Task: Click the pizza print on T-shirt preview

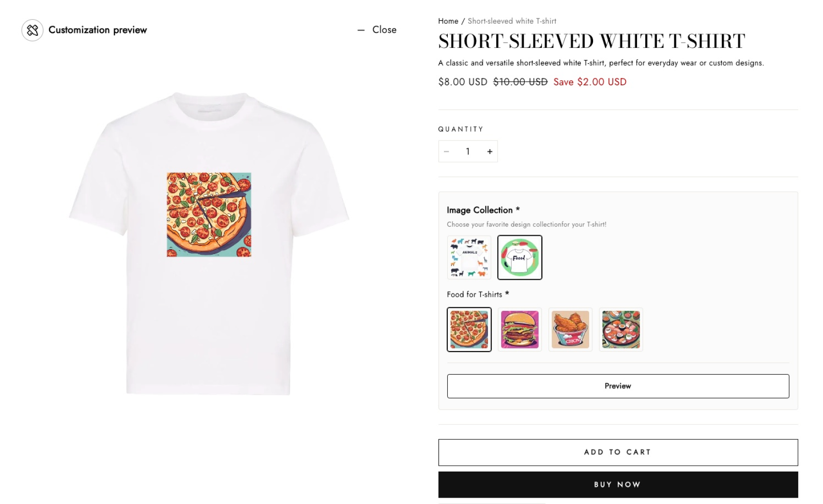Action: [209, 214]
